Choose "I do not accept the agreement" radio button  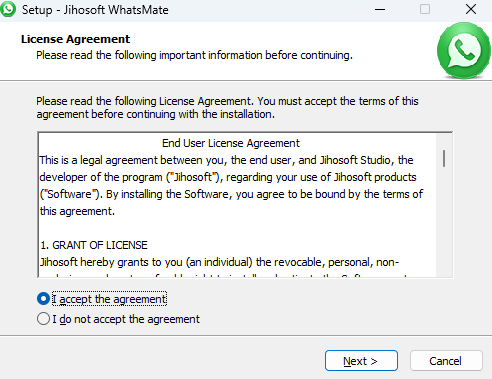pos(43,319)
